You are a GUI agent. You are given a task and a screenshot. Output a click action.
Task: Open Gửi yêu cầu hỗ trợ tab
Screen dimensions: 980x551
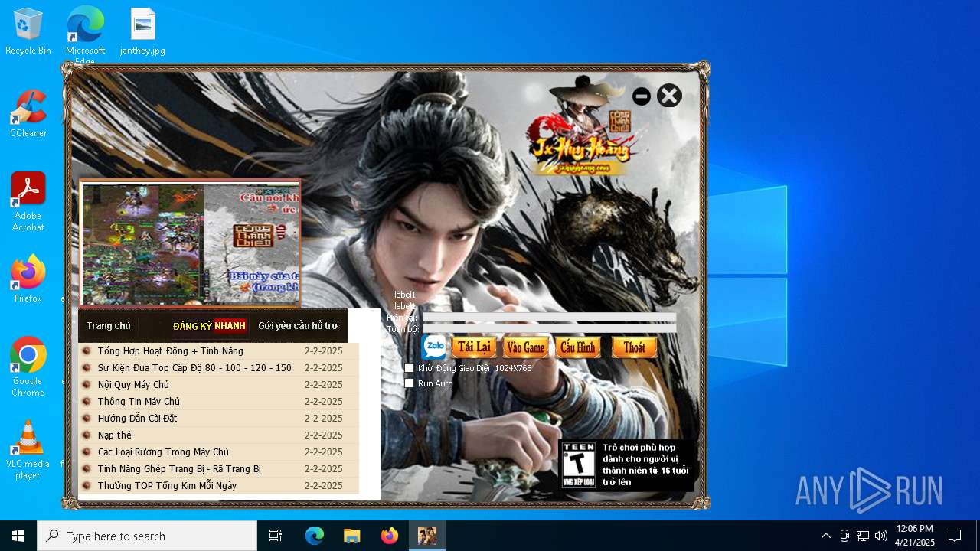[298, 326]
